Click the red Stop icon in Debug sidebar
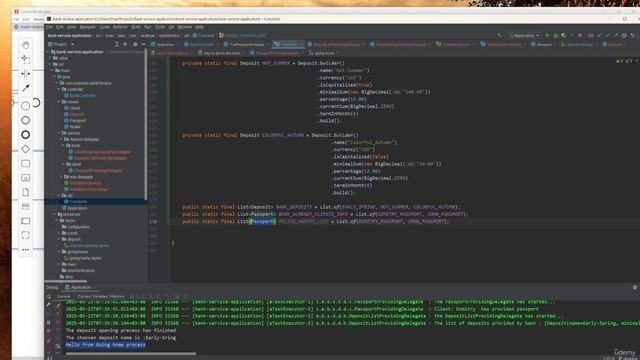This screenshot has width=640, height=360. click(x=49, y=331)
